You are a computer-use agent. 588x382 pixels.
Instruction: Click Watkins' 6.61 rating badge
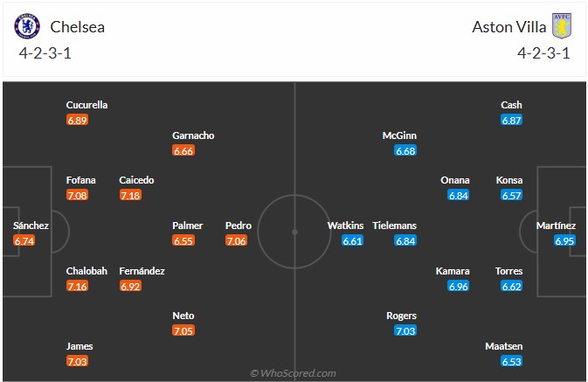pyautogui.click(x=352, y=240)
